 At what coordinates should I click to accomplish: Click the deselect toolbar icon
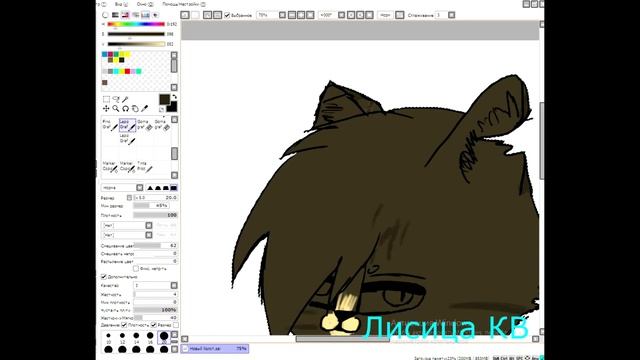[207, 15]
